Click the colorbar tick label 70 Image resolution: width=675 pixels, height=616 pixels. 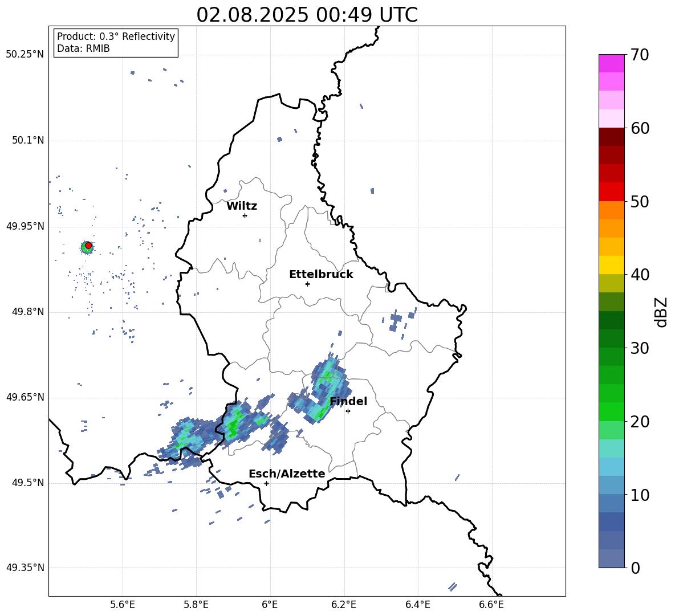click(640, 55)
